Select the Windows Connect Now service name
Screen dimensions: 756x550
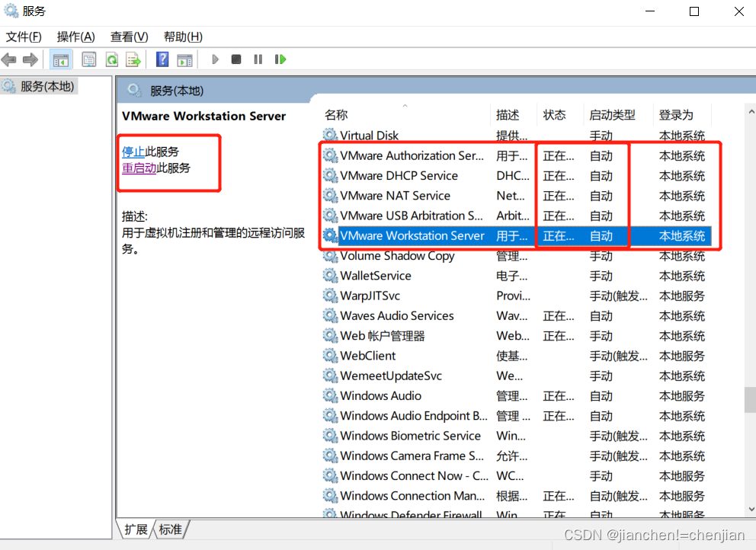pos(414,476)
